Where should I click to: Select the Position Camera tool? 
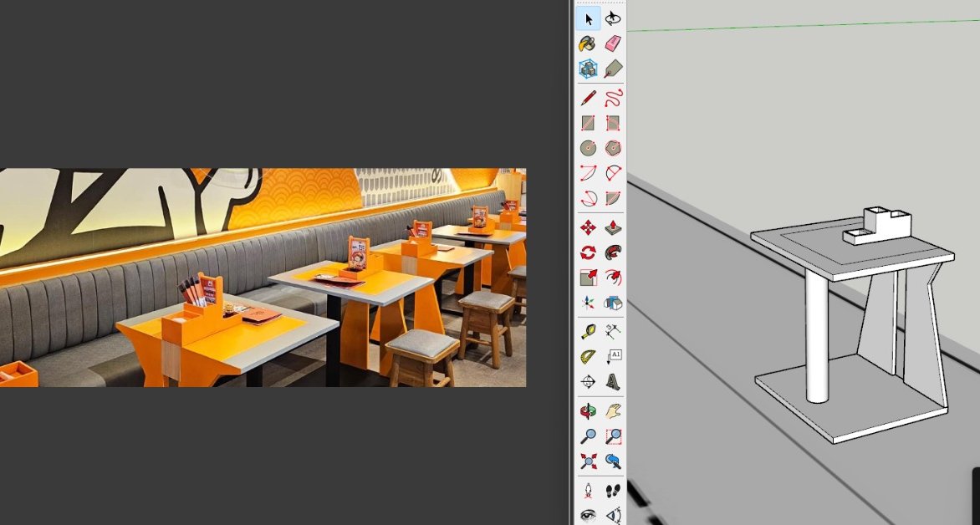tap(588, 491)
